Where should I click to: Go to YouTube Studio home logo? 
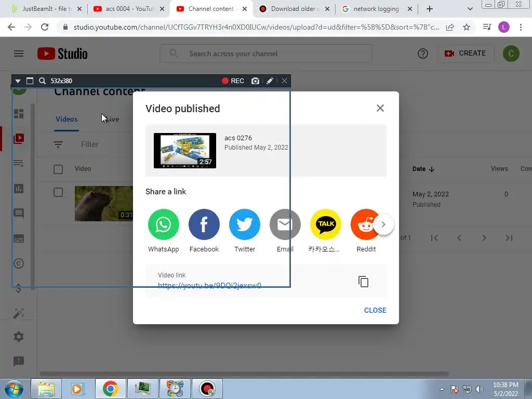[x=62, y=54]
